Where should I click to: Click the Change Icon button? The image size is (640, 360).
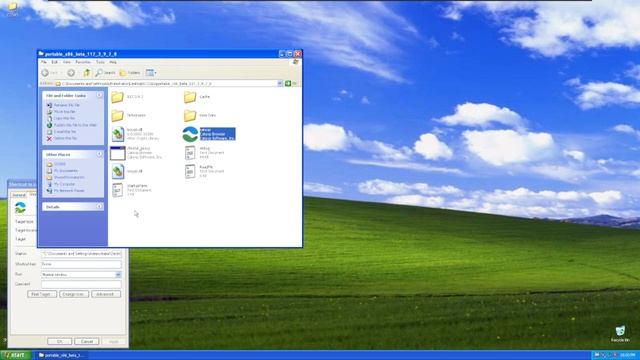pos(74,294)
